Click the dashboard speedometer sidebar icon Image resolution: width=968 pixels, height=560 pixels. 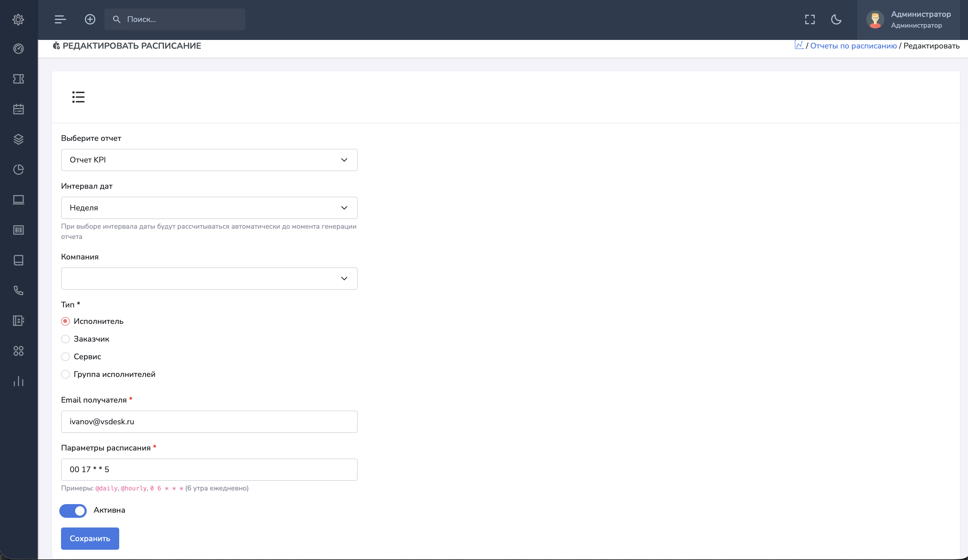click(x=19, y=49)
